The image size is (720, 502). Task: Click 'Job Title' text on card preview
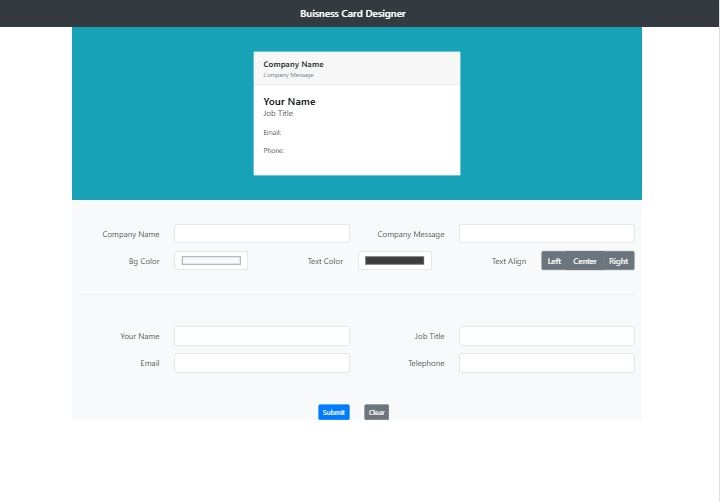278,113
